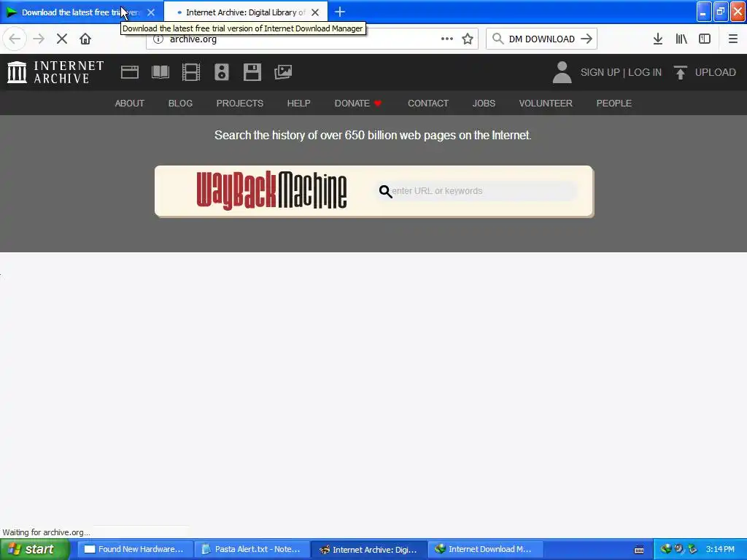The image size is (747, 560).
Task: Click the upload arrow icon
Action: coord(681,72)
